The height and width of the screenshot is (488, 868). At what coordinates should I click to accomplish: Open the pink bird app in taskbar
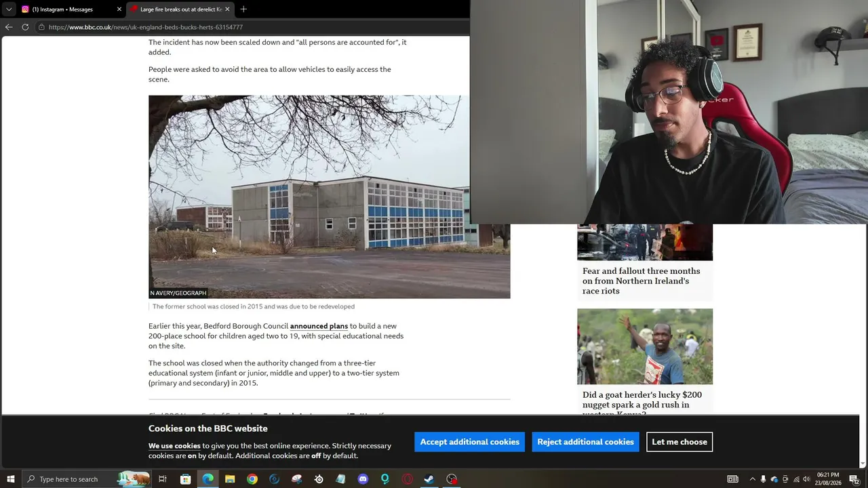tap(296, 479)
